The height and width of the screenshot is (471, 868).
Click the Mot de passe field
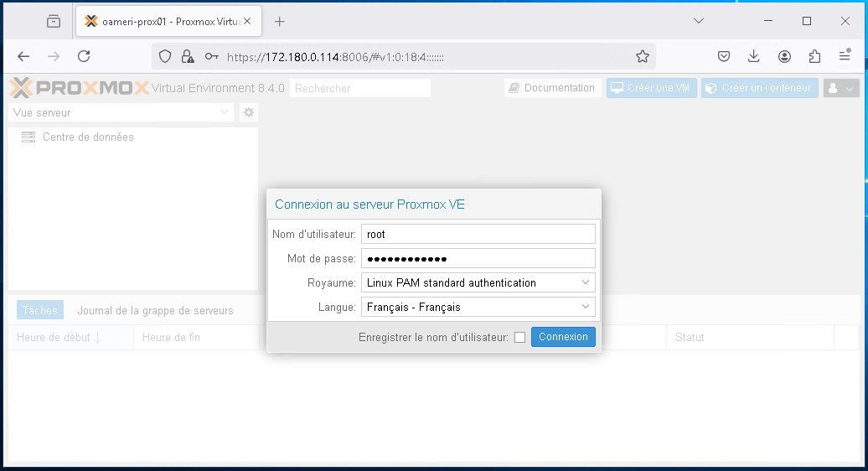(x=478, y=258)
